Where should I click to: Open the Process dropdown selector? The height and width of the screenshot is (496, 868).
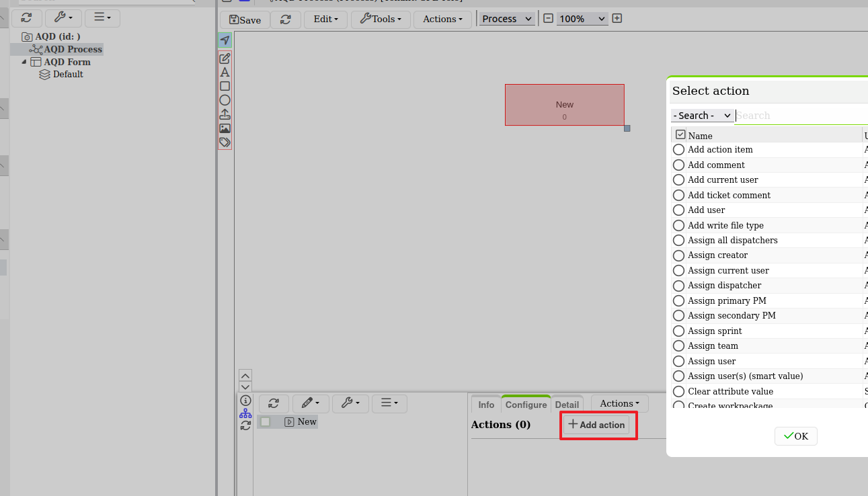(507, 19)
